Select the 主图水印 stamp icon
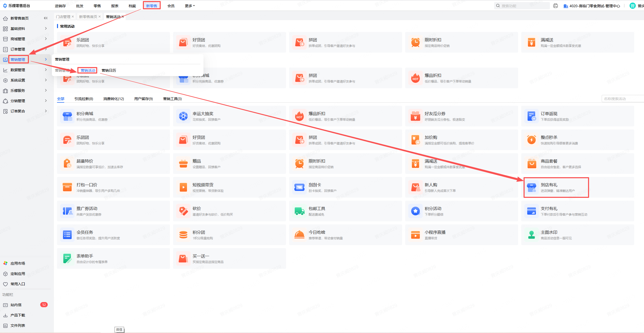Viewport: 644px width, 333px height. click(531, 235)
